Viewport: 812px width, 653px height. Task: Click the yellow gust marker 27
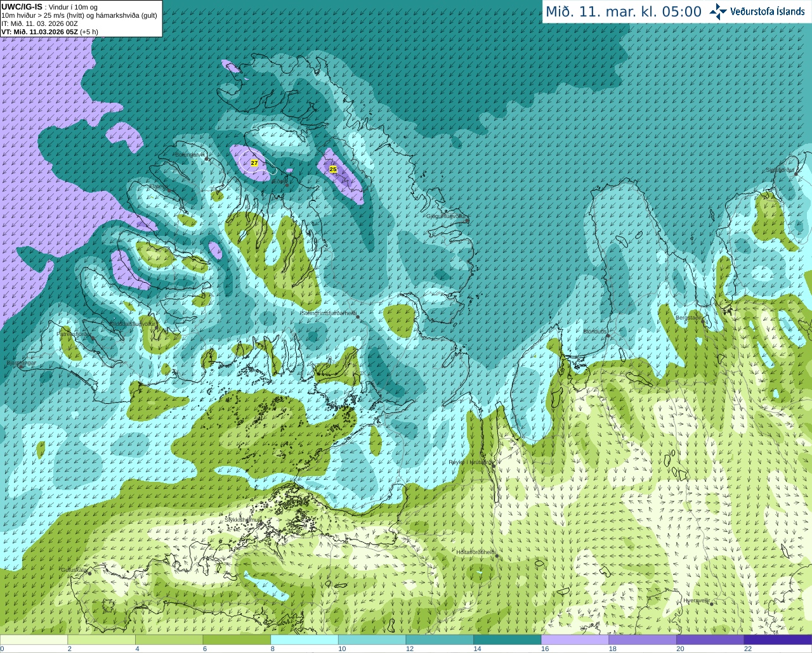[254, 163]
